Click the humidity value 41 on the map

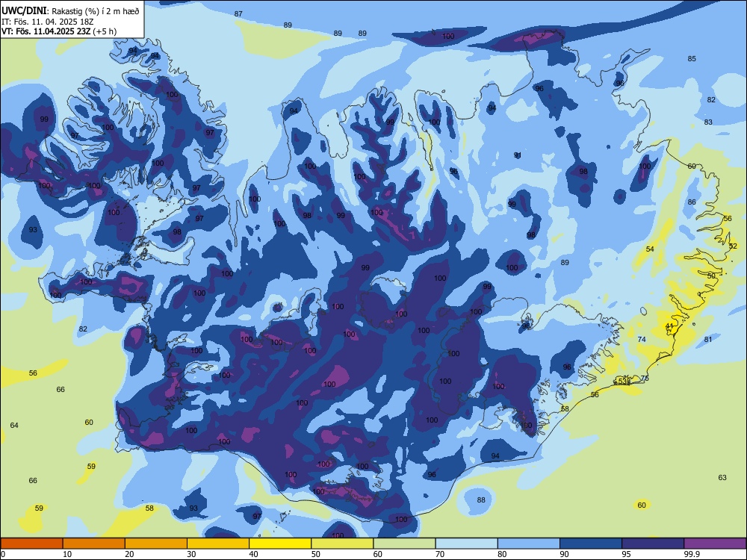coord(669,326)
